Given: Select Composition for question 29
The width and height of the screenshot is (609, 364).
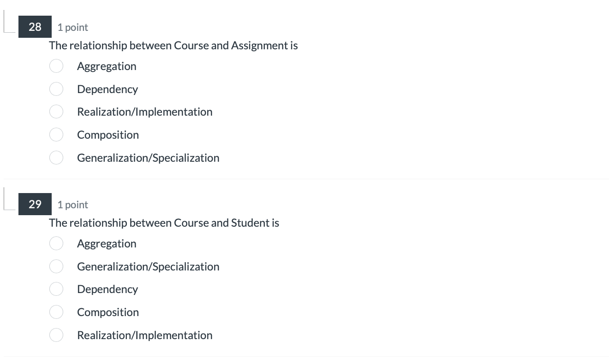Looking at the screenshot, I should click(56, 312).
